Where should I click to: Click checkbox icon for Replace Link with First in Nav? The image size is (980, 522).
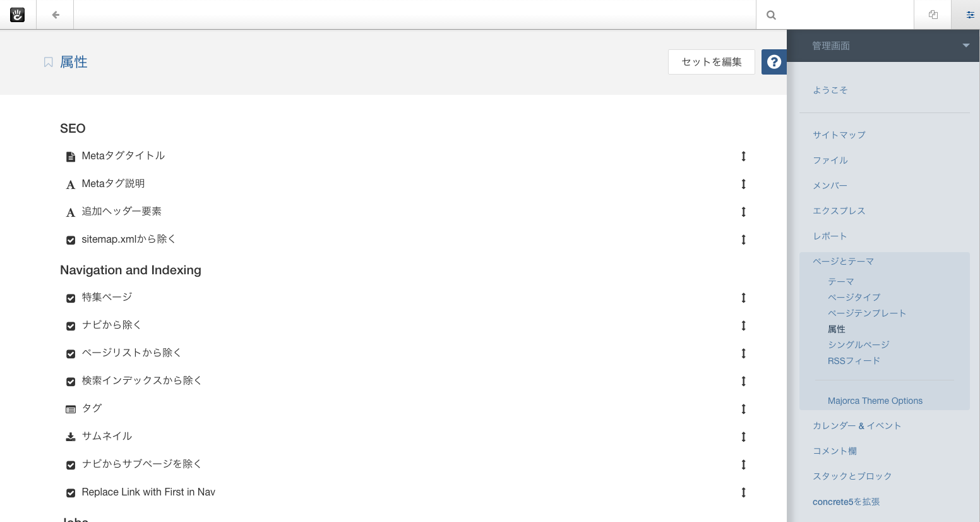(x=71, y=493)
